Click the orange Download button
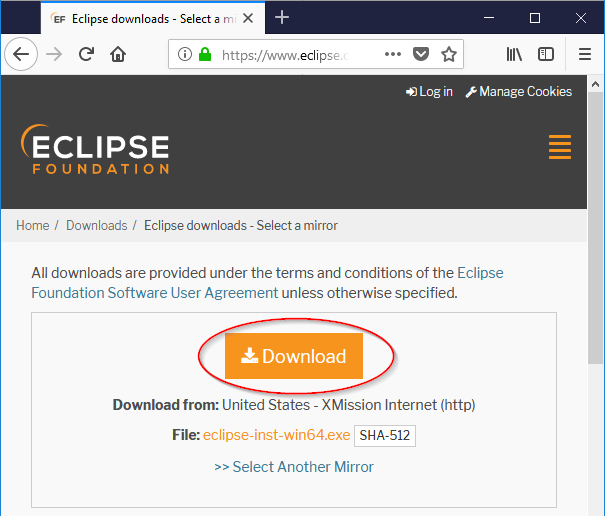The image size is (605, 516). pos(294,356)
